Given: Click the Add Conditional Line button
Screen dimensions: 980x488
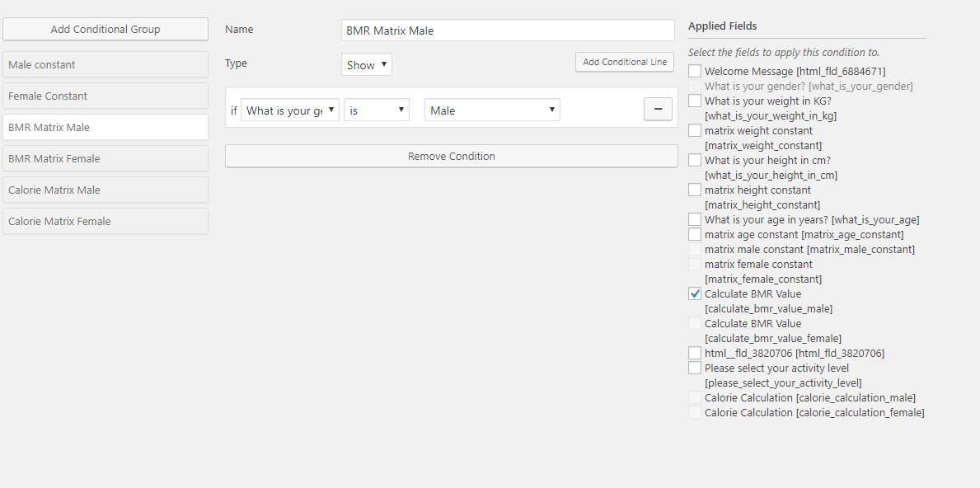Looking at the screenshot, I should click(x=625, y=62).
